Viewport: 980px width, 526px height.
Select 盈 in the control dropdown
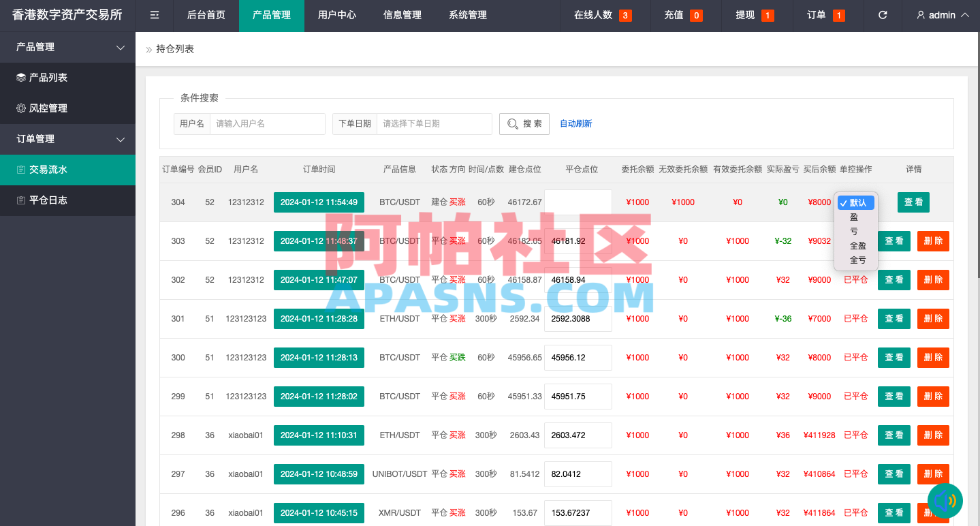point(855,217)
